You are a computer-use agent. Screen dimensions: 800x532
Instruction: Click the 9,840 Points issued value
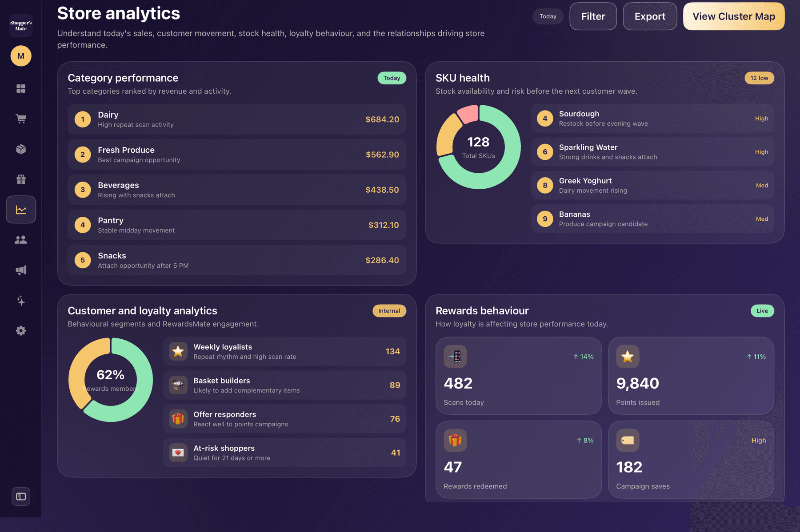point(638,383)
